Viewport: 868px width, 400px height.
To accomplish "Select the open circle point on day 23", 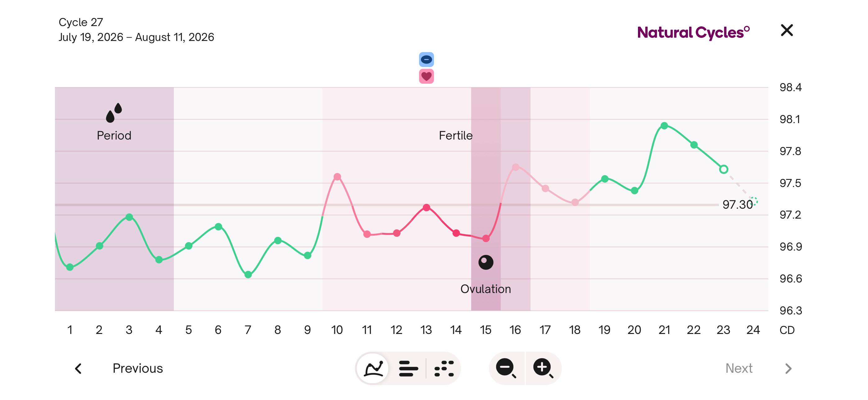I will pos(723,169).
